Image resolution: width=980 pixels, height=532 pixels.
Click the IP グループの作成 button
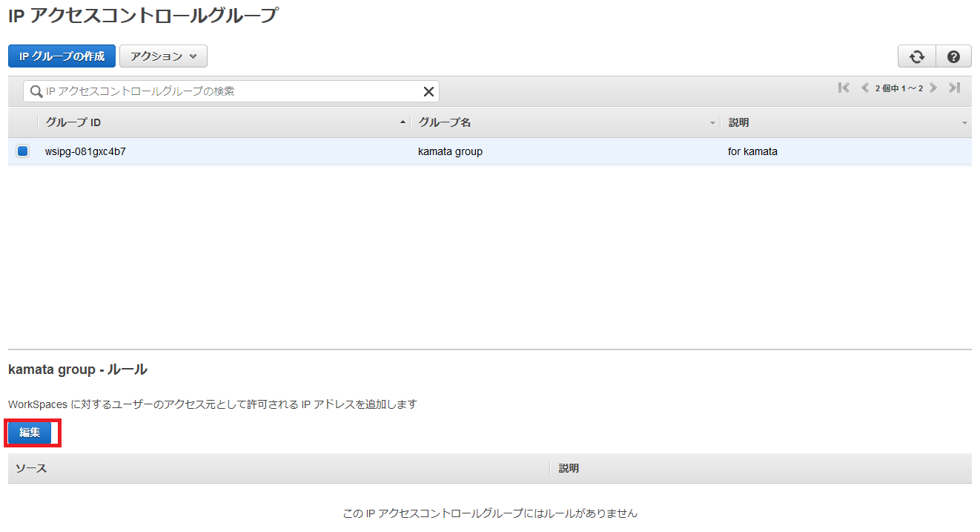coord(62,56)
